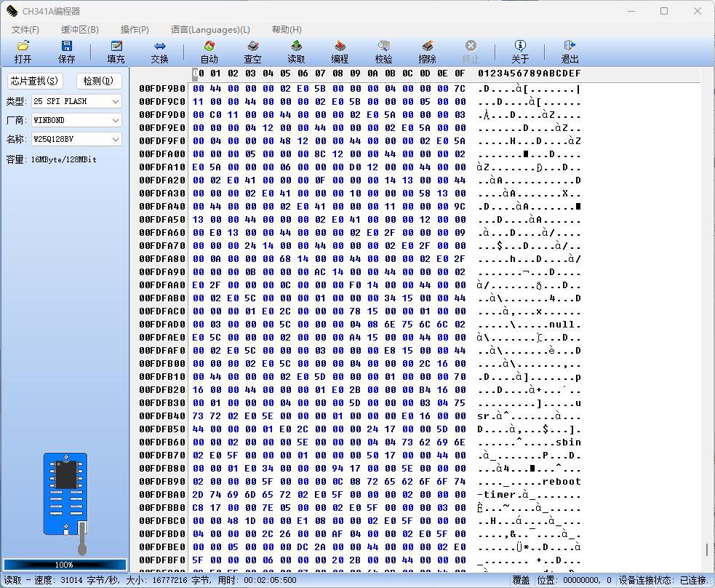Click the 校验 (Verify) magnifier icon

coord(383,46)
